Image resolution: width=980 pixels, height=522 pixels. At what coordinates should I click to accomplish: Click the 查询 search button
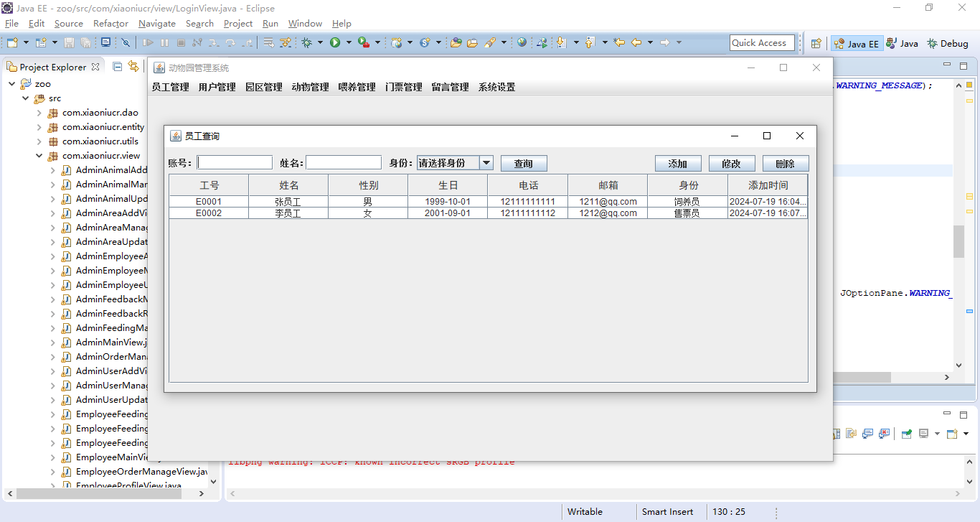pyautogui.click(x=524, y=164)
